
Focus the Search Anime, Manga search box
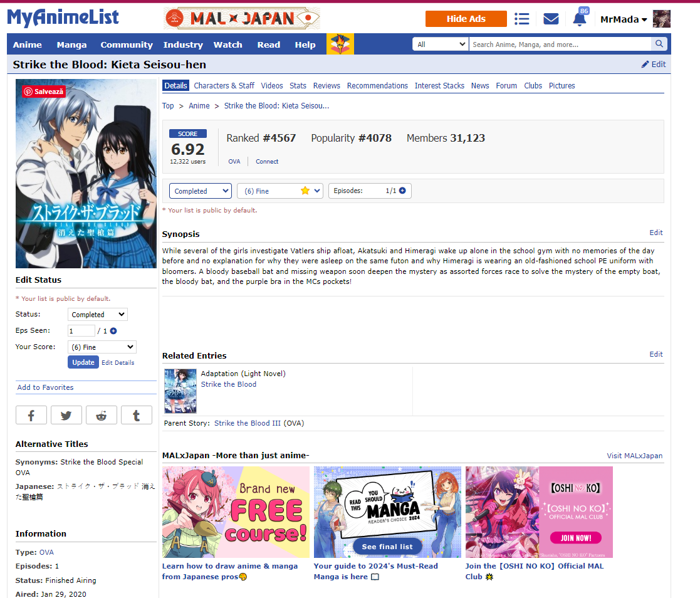(560, 45)
